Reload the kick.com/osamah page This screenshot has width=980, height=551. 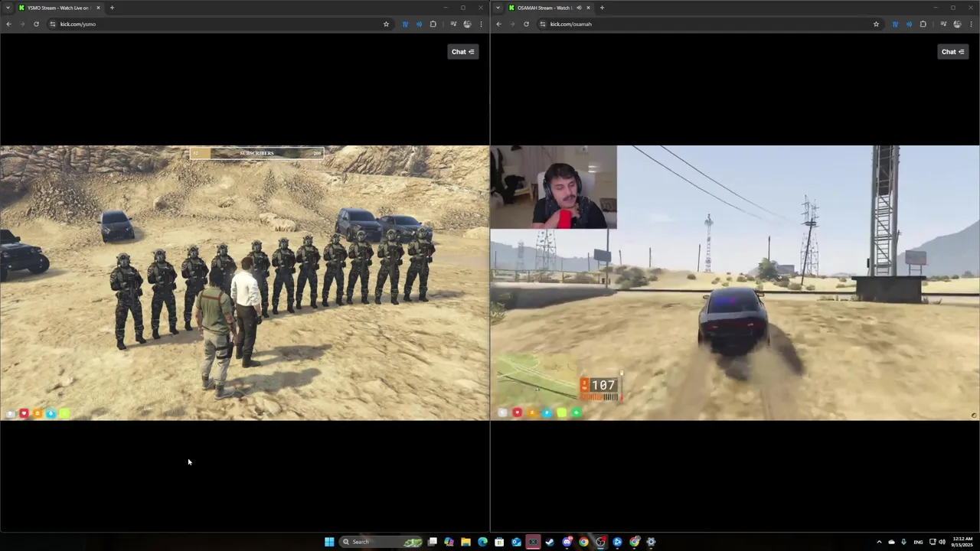[x=526, y=24]
